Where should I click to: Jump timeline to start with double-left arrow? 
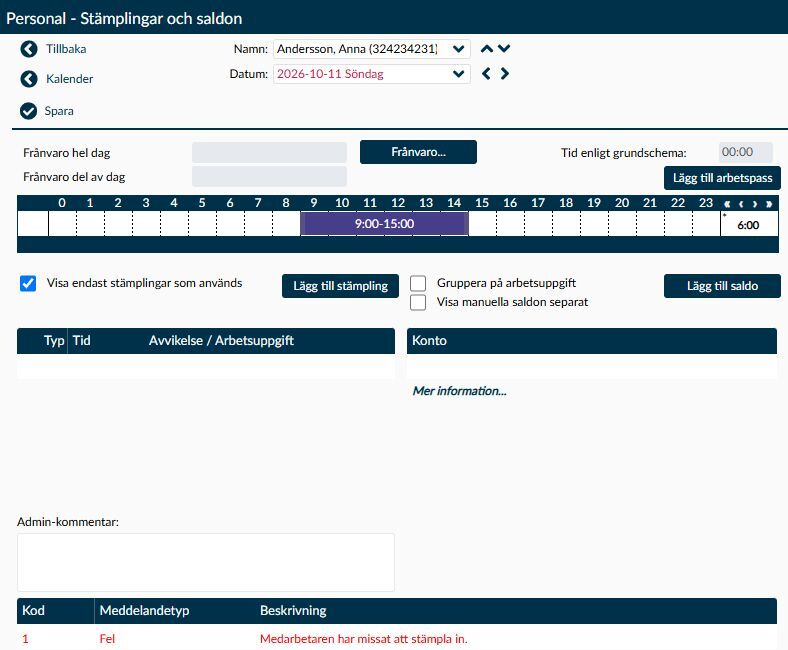[727, 204]
